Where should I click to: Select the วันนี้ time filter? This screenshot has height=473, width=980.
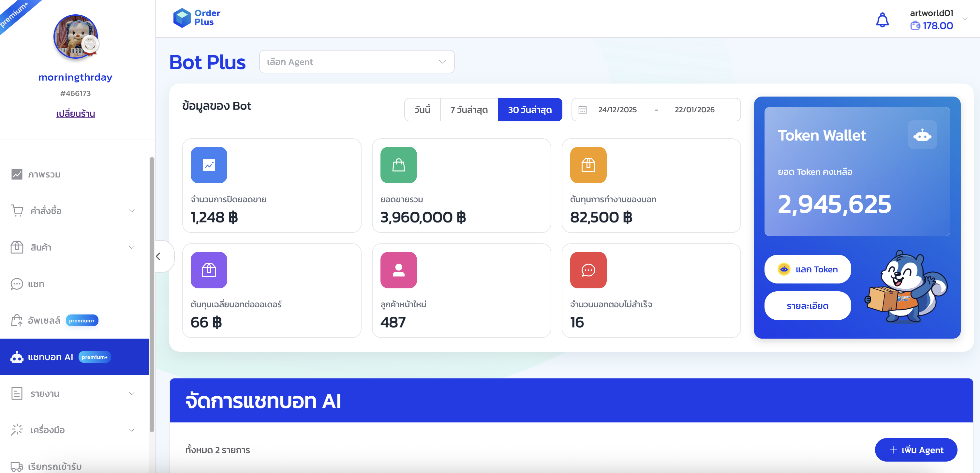[422, 110]
